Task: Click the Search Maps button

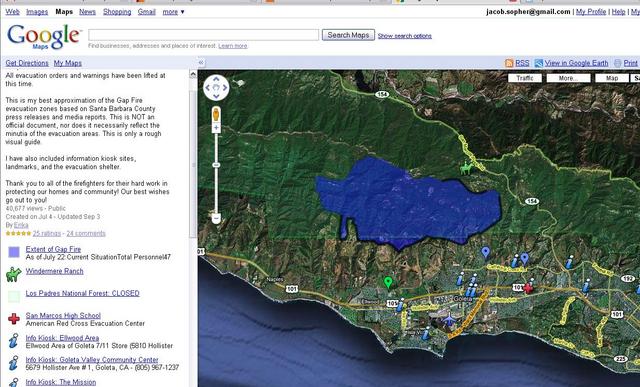Action: [348, 35]
